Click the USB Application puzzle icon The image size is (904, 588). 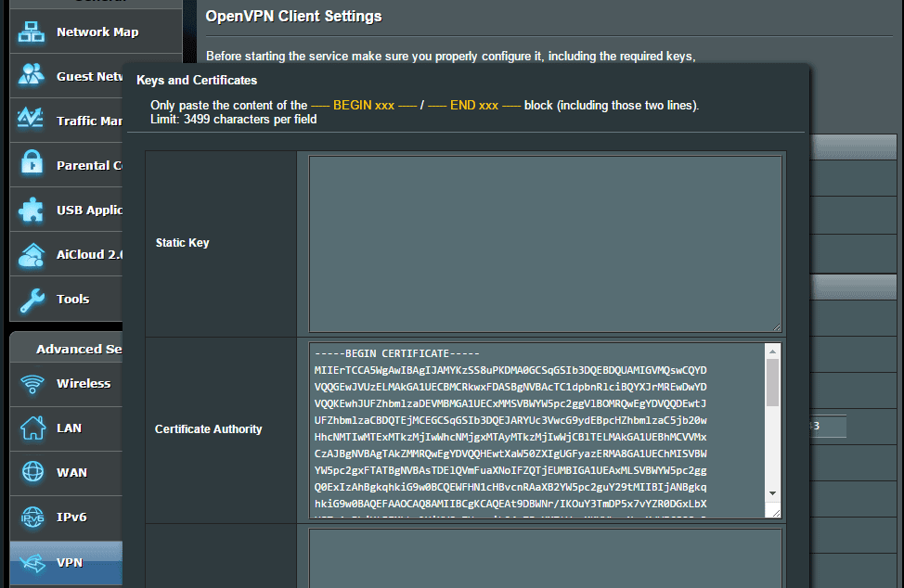pos(32,210)
